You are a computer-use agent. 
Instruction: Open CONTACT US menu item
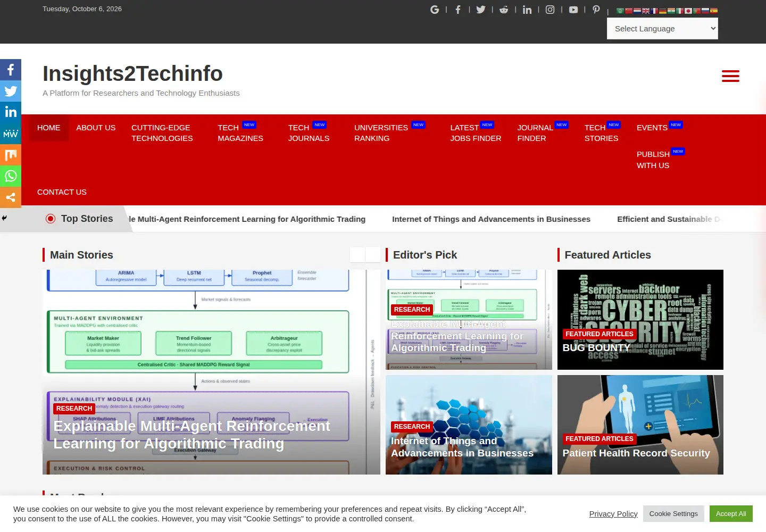[62, 192]
